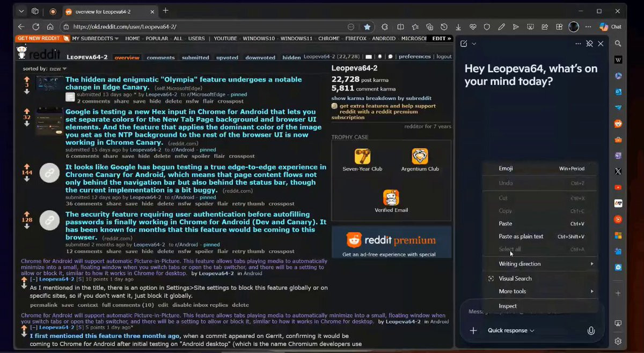Expand the Quick response mode dropdown
644x353 pixels.
coord(511,330)
